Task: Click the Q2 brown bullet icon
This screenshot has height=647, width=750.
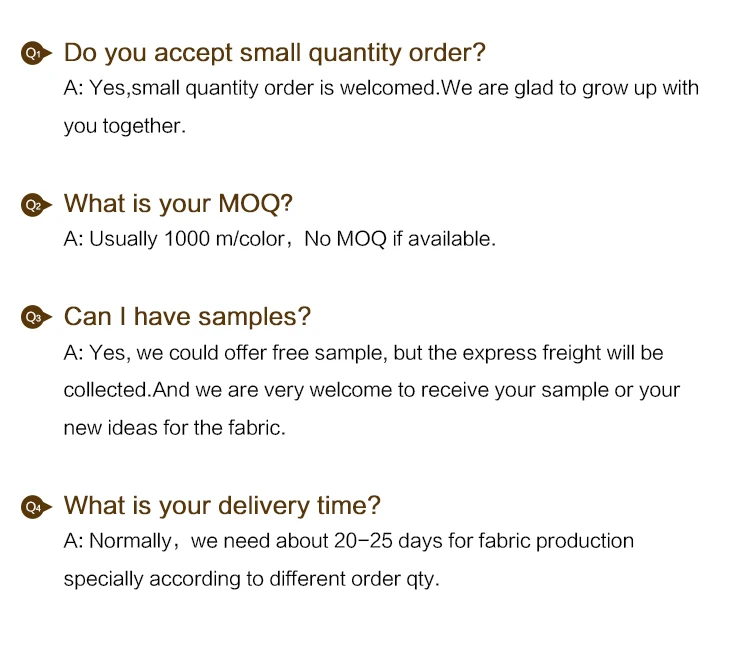Action: (x=36, y=206)
